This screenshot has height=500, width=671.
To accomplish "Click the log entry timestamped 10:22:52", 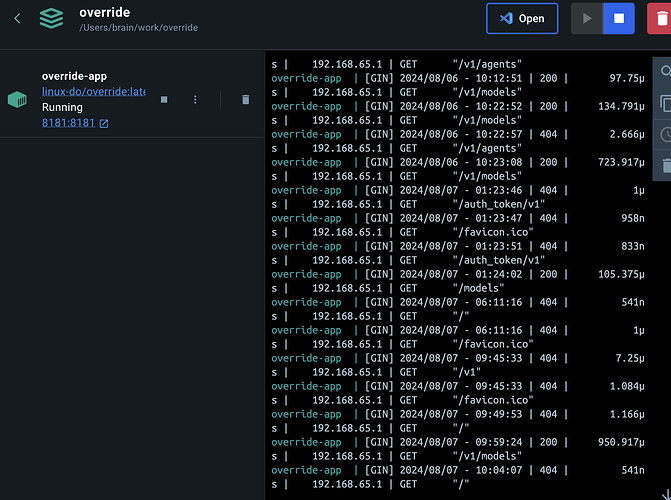I will [458, 106].
